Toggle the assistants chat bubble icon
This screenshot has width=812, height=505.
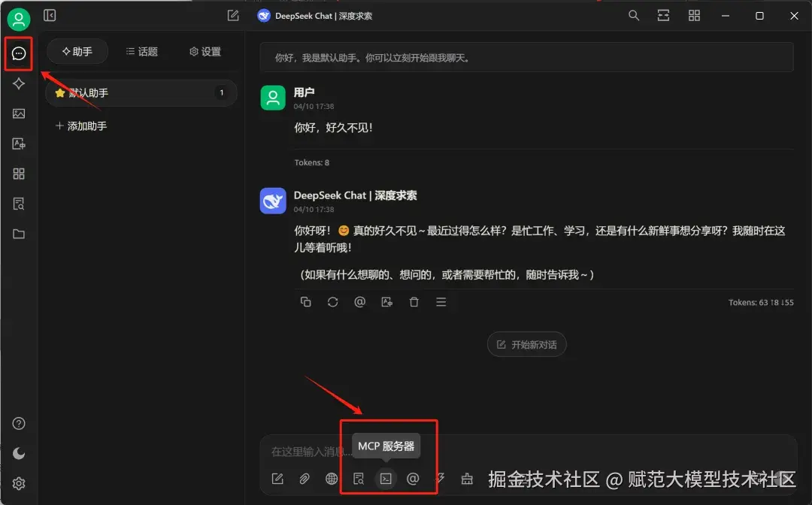click(x=19, y=53)
